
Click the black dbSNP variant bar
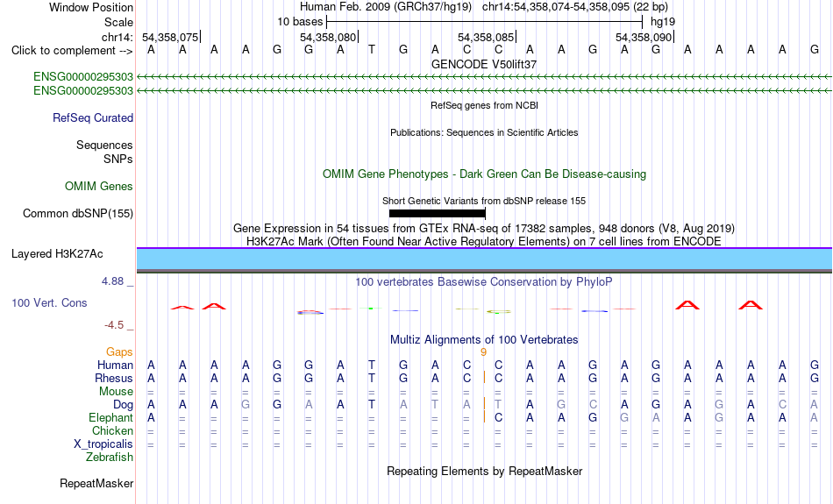coord(438,214)
